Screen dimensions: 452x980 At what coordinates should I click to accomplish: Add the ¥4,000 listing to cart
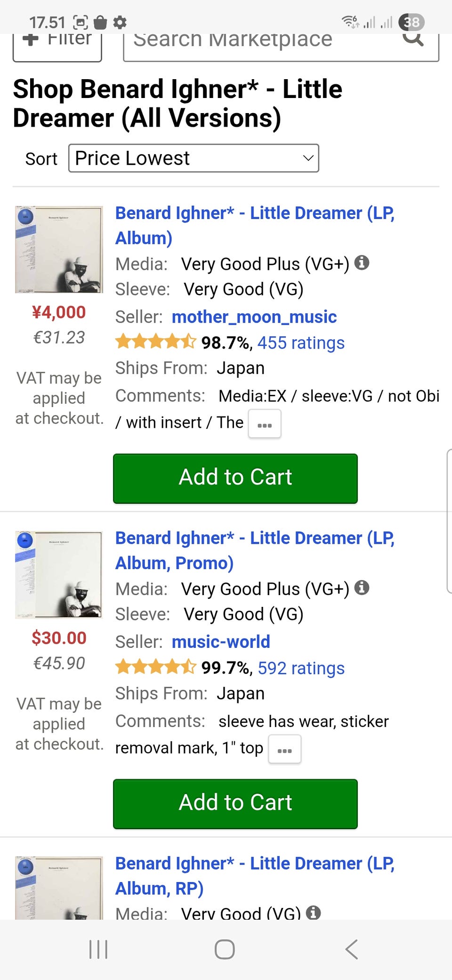pos(235,478)
